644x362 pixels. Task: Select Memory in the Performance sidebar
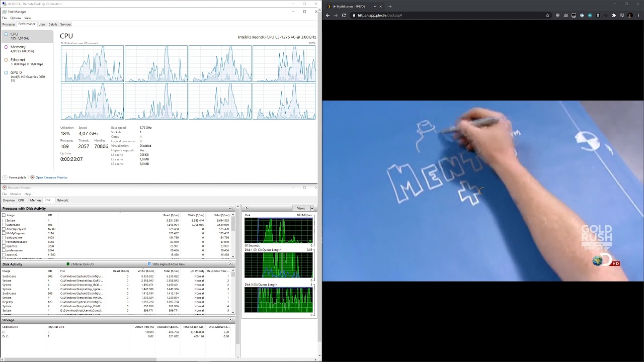click(x=27, y=49)
